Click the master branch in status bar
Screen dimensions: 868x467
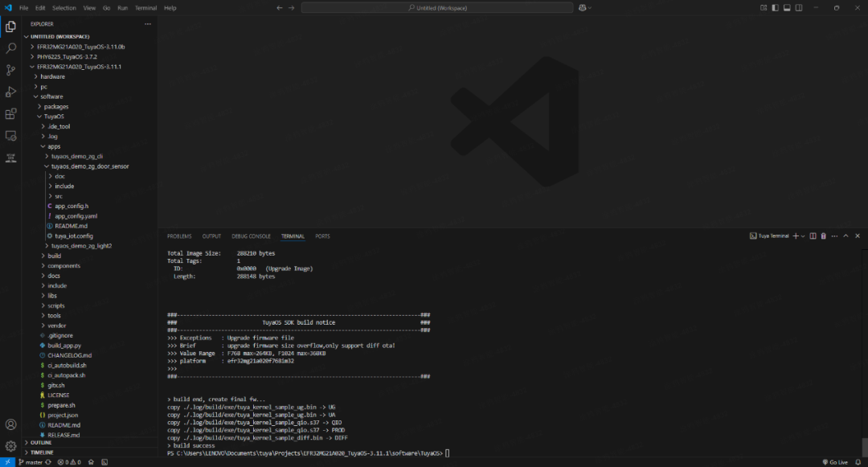click(31, 462)
